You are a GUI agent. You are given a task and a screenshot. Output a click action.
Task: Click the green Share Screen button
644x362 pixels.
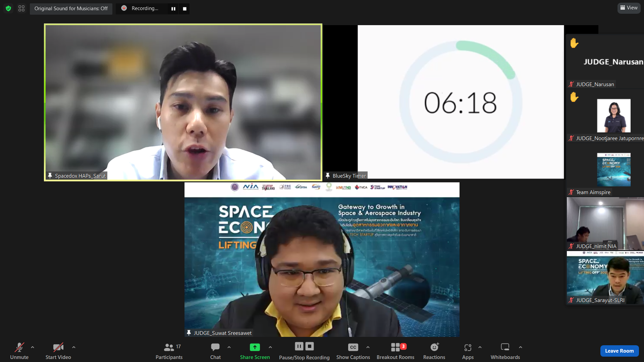click(255, 351)
